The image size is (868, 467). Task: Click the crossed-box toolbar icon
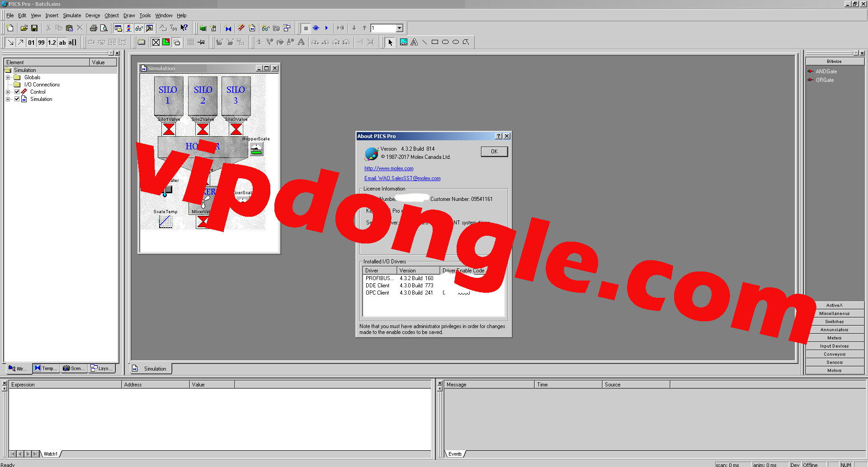point(156,42)
